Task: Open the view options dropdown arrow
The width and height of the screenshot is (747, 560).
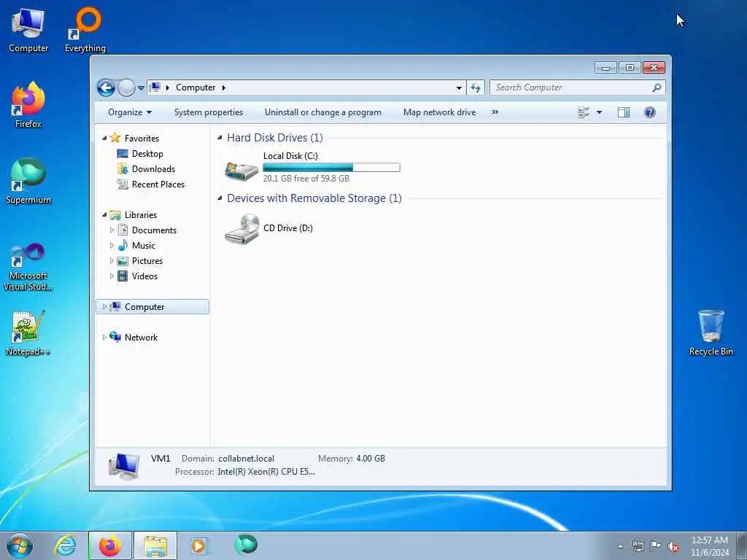Action: [600, 112]
